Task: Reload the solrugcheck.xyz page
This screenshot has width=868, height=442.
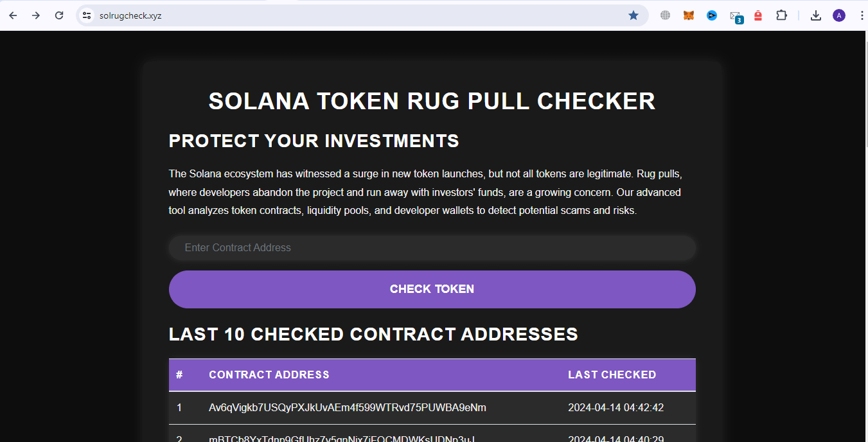Action: (58, 15)
